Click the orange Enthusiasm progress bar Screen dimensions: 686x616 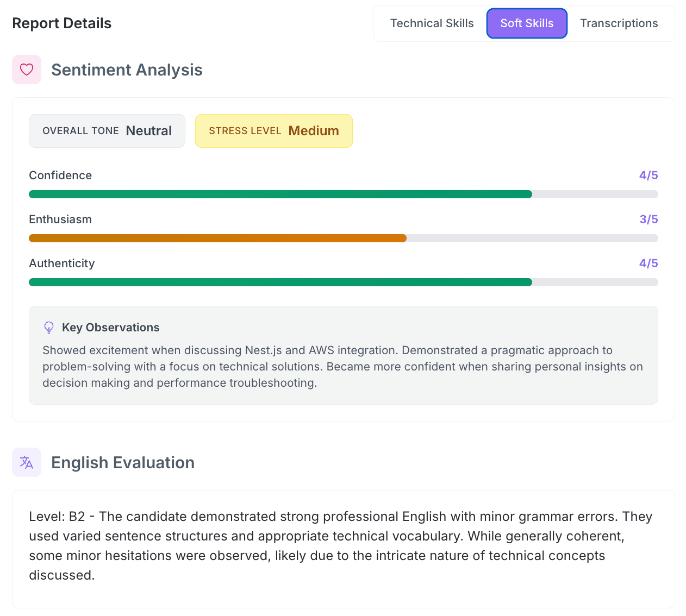click(x=217, y=238)
